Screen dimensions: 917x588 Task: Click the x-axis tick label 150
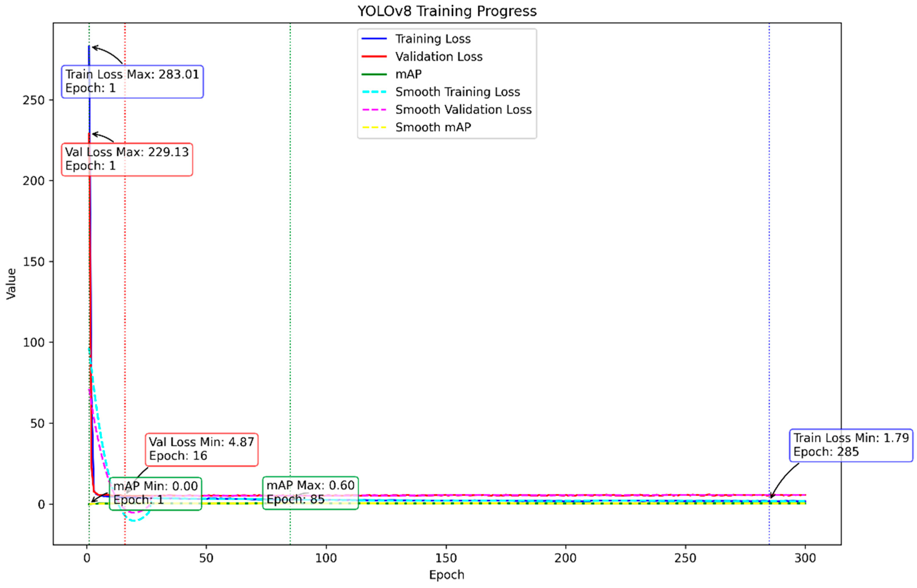tap(446, 558)
